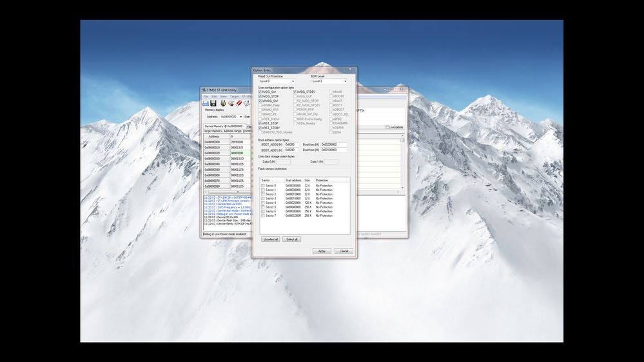Check the Sector 1 protection checkbox
This screenshot has height=362, width=644.
pos(263,190)
